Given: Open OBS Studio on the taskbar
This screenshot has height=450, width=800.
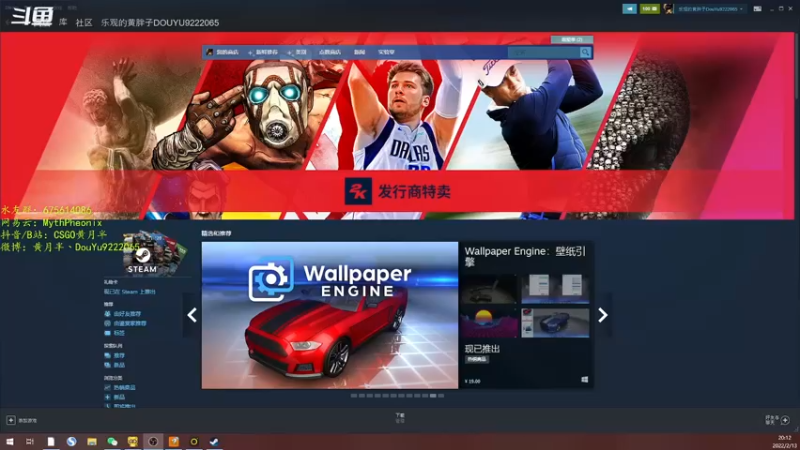Looking at the screenshot, I should click(x=153, y=441).
